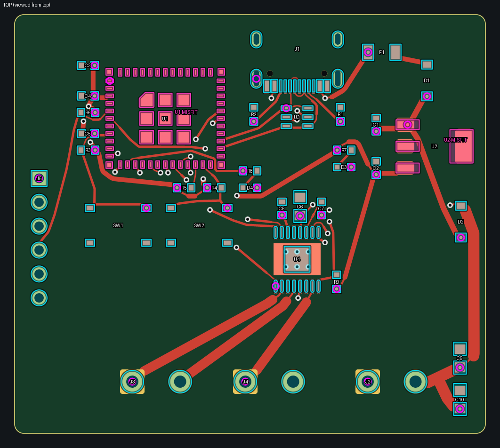Click the C8 capacitor label
The width and height of the screenshot is (500, 448).
282,208
